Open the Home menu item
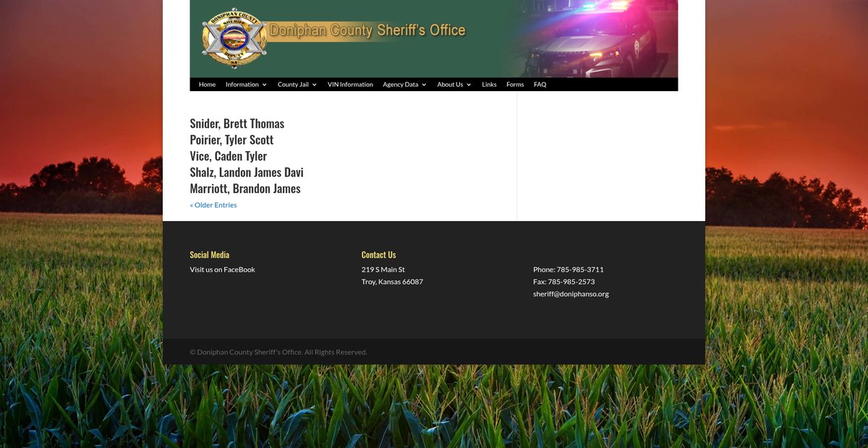The height and width of the screenshot is (448, 868). (x=207, y=85)
